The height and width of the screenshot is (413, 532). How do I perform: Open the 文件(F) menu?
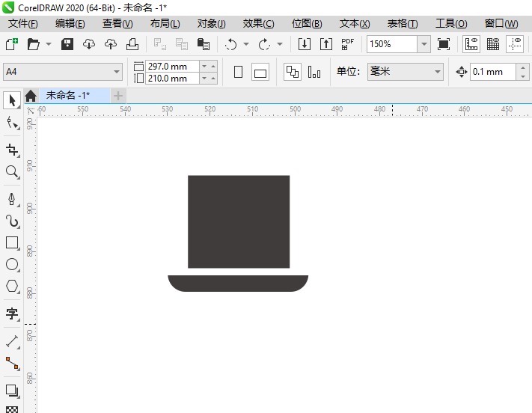[23, 24]
